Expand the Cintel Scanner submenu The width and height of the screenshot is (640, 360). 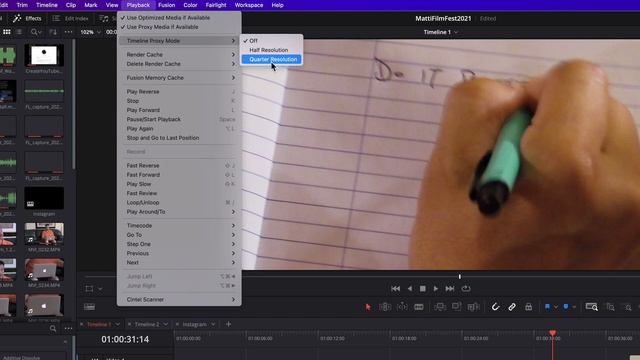pos(179,300)
